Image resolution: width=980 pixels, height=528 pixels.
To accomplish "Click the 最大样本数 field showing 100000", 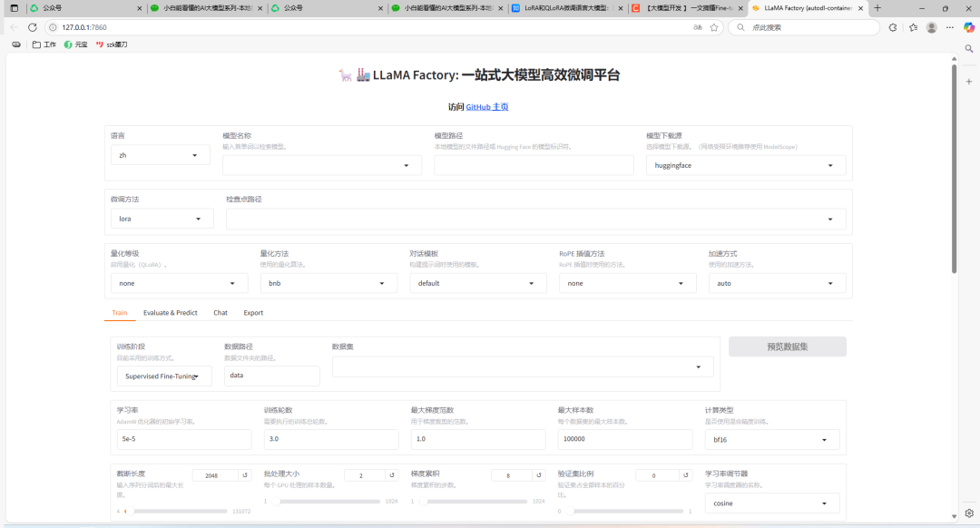I will [625, 439].
